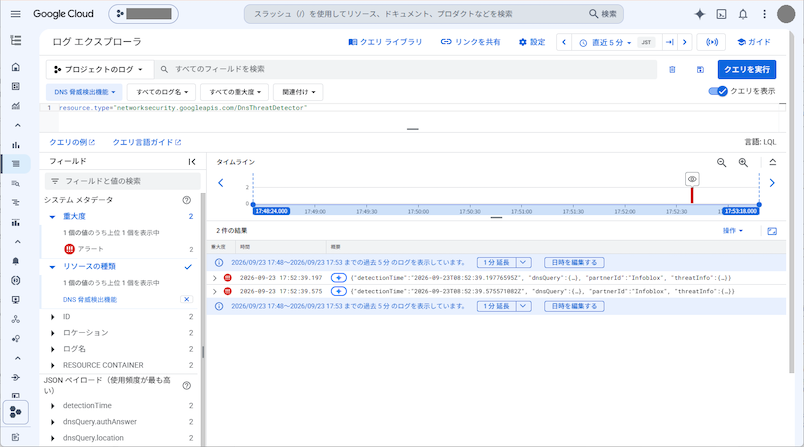Click the Google Cloud search bar

click(434, 14)
